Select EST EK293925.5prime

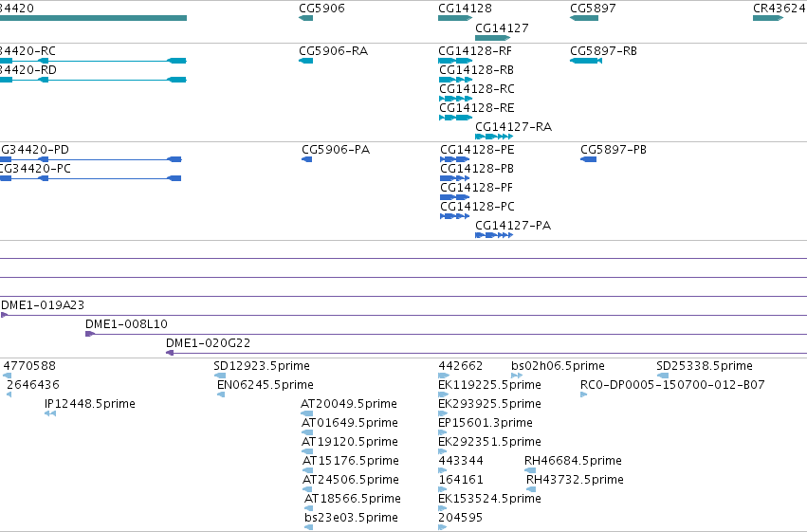[x=443, y=413]
